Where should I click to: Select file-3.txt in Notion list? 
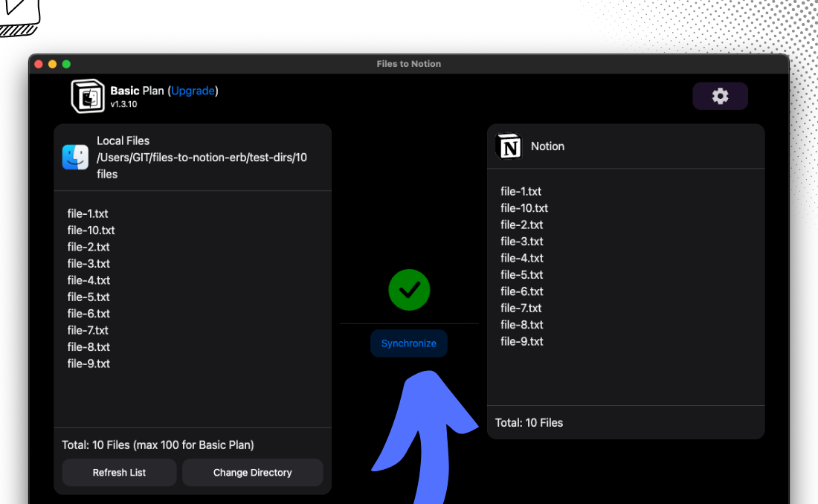522,242
